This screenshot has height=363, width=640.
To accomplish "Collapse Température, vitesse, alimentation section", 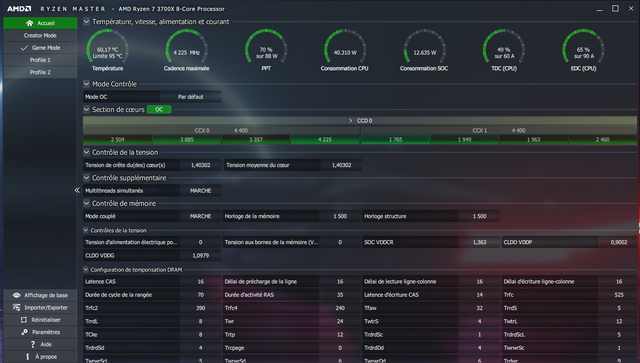I will pos(86,22).
